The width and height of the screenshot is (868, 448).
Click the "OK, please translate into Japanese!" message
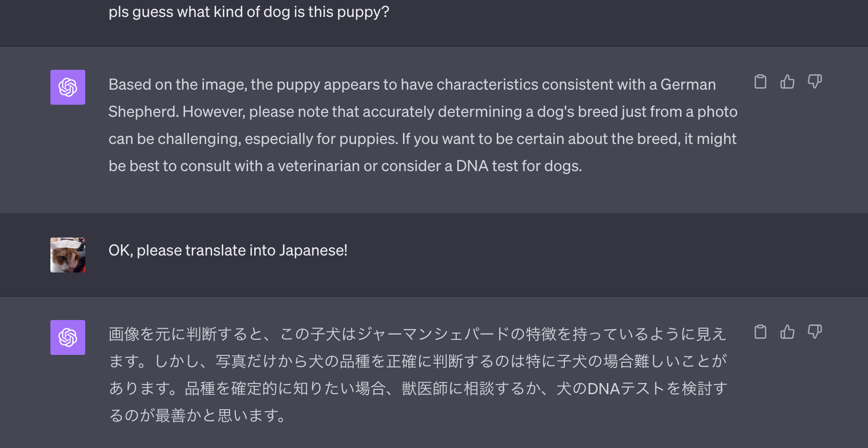click(228, 251)
